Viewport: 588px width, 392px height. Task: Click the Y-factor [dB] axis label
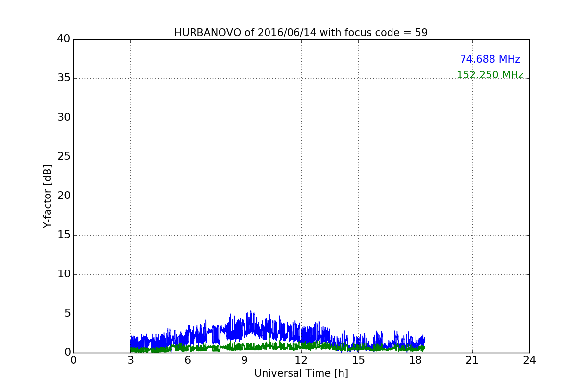tap(48, 196)
